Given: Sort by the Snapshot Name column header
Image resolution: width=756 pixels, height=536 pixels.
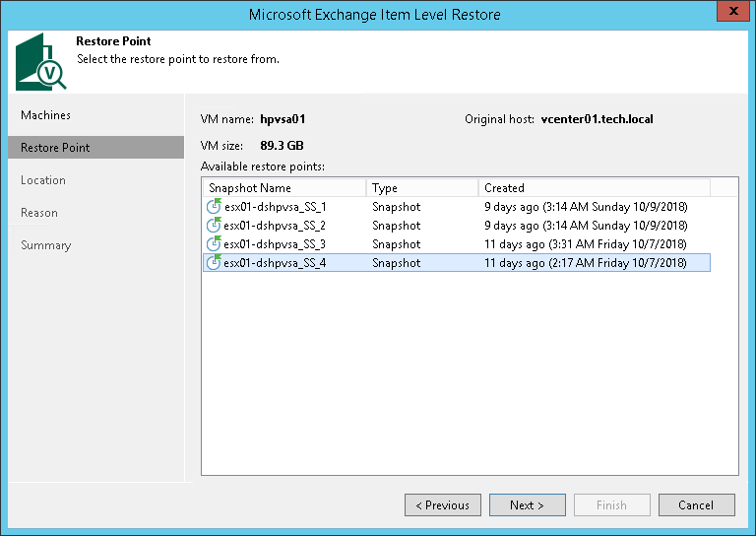Looking at the screenshot, I should (x=283, y=188).
